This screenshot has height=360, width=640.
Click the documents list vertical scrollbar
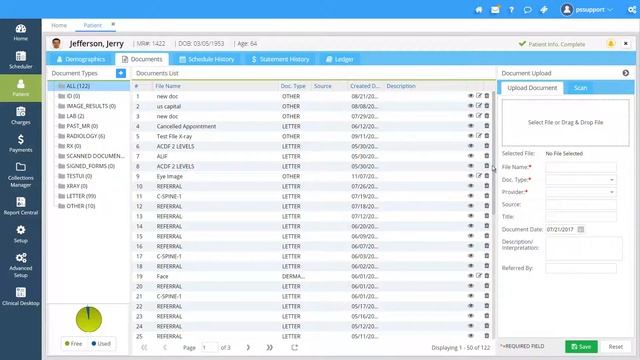493,153
